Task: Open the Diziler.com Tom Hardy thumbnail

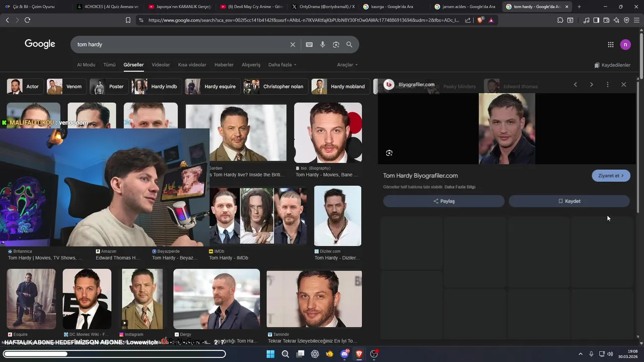Action: [x=338, y=216]
